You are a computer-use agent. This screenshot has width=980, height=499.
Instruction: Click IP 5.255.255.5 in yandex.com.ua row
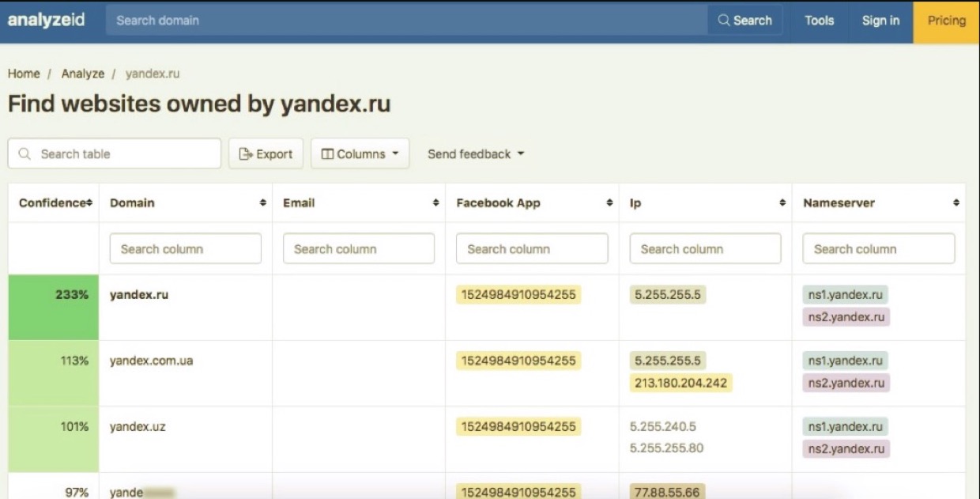click(668, 361)
